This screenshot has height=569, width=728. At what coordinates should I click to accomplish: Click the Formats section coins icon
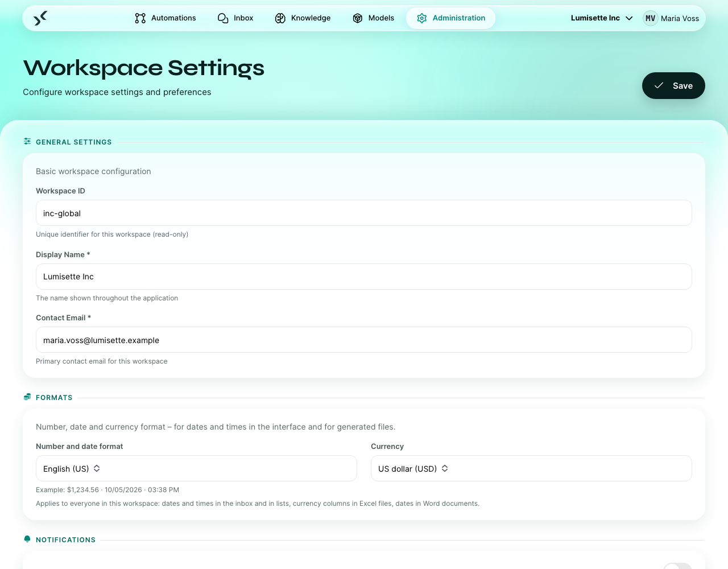[x=27, y=397]
